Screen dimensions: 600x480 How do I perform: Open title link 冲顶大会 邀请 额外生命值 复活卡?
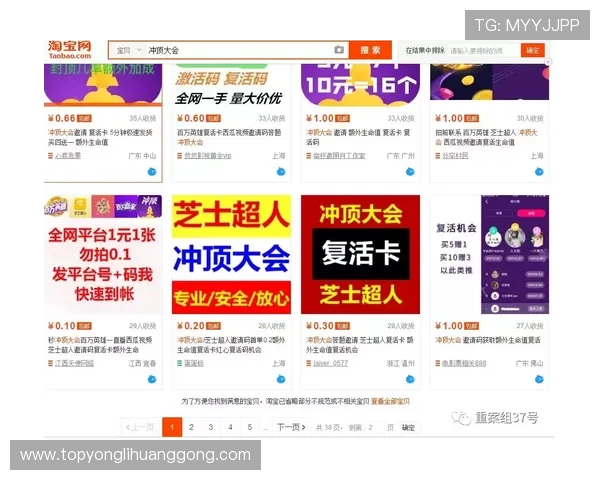(x=358, y=137)
